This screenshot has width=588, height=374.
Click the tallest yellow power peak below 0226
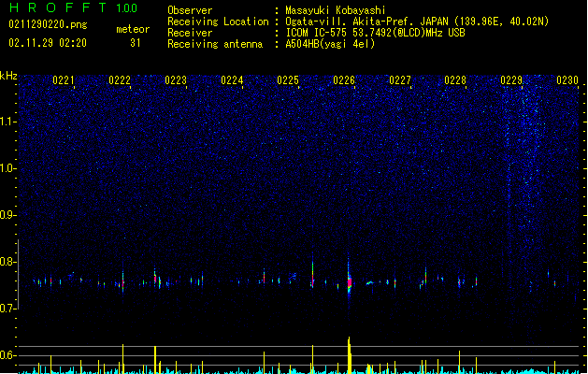pyautogui.click(x=350, y=355)
